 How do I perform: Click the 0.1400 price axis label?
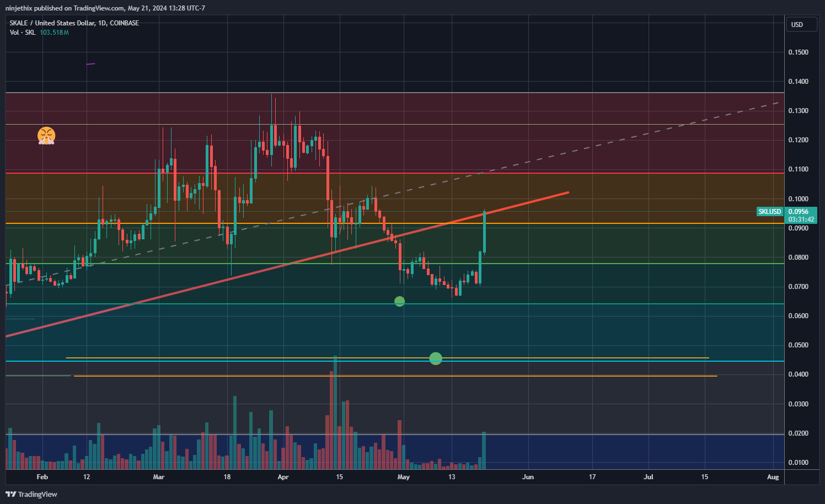coord(799,82)
